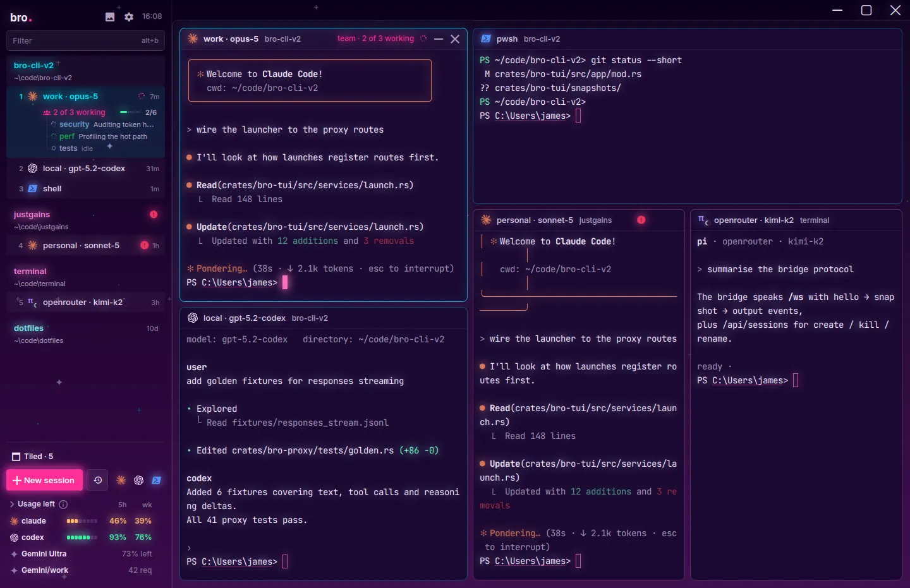910x588 pixels.
Task: Launch a new Codex session via the OpenAI icon
Action: [139, 480]
